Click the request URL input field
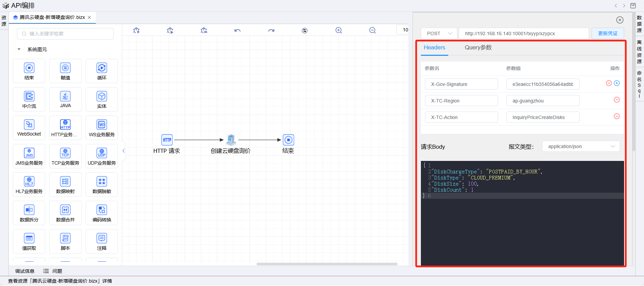 524,33
